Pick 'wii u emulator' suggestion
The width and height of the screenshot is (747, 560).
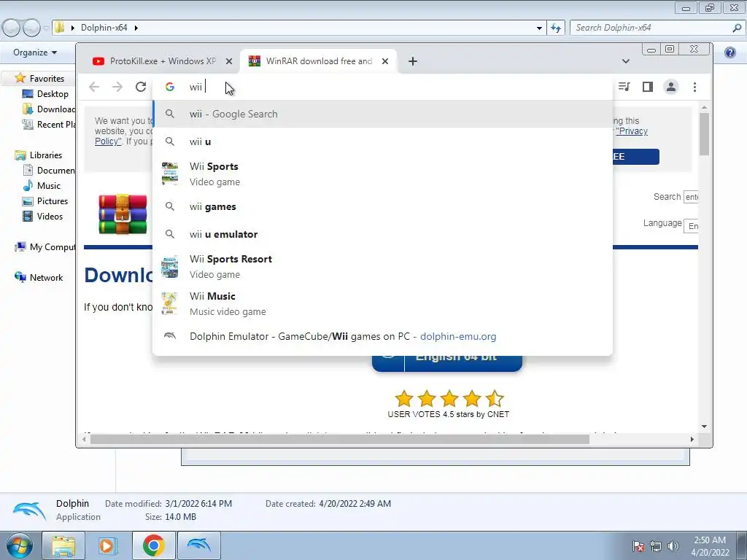point(382,234)
